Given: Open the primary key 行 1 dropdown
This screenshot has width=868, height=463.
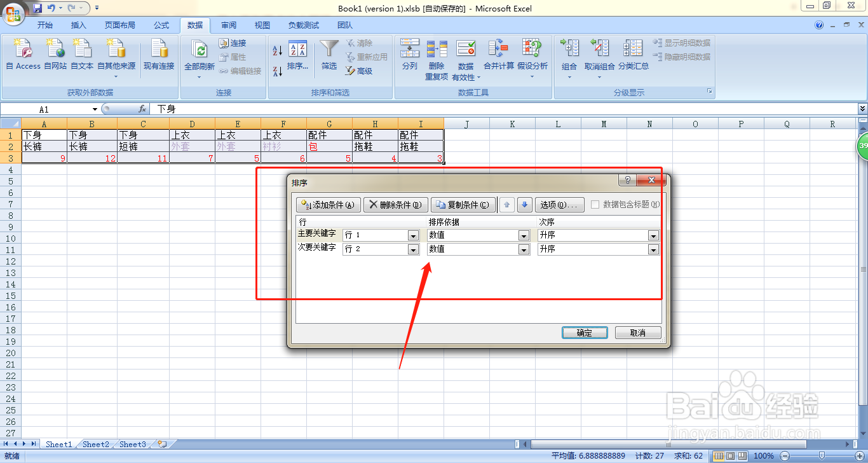Looking at the screenshot, I should point(413,235).
